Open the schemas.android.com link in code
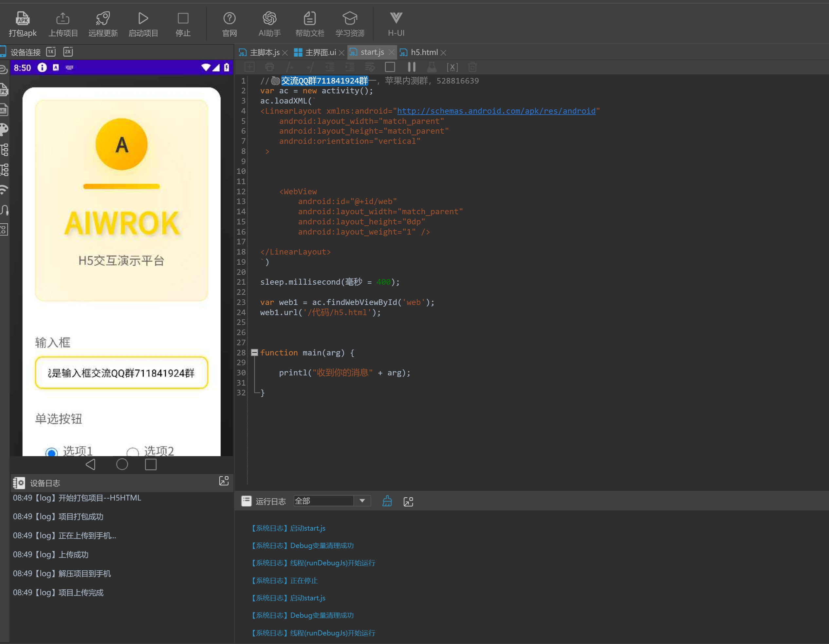 click(496, 111)
